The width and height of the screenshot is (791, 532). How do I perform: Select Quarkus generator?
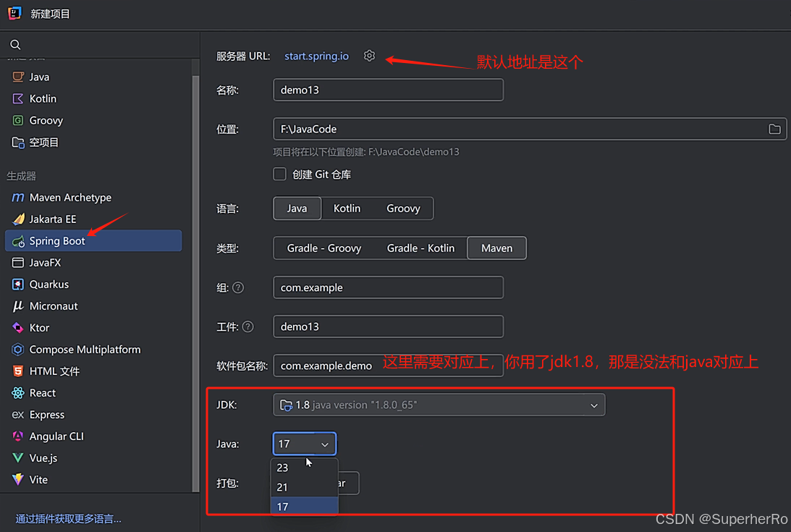(93, 284)
